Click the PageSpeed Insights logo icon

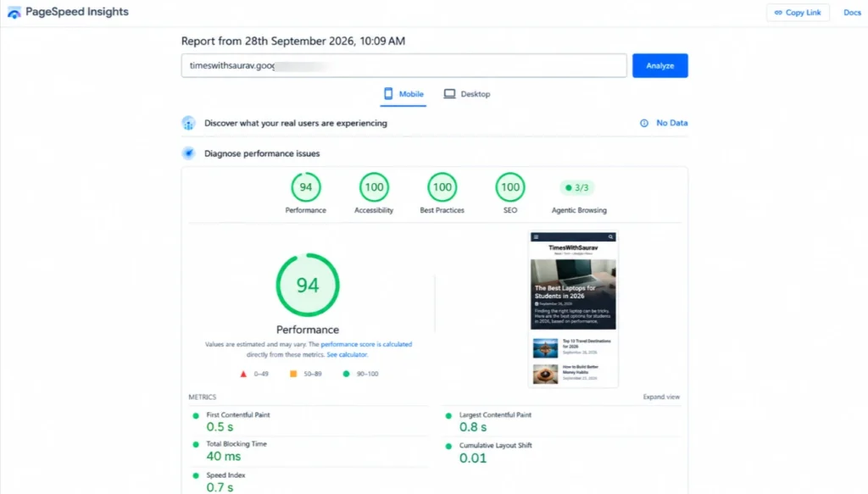click(x=14, y=12)
